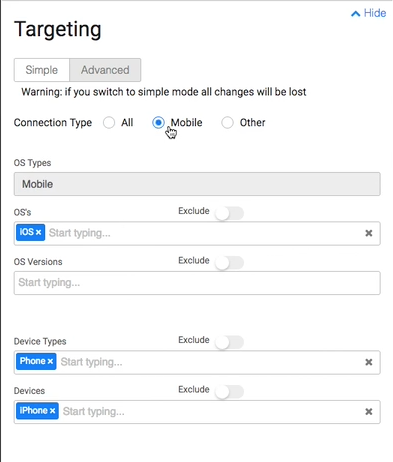Viewport: 393px width, 462px height.
Task: Toggle Exclude for Devices
Action: [x=229, y=392]
